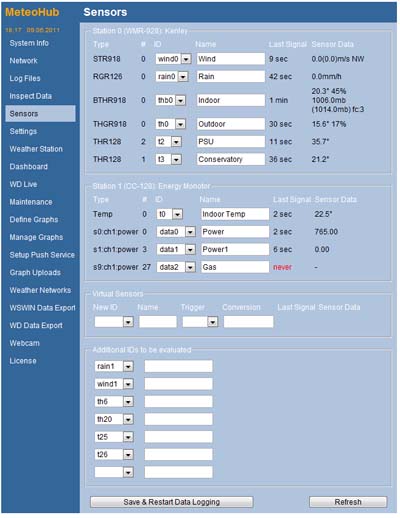Open data1 ID dropdown
Screen dimensions: 400x518
coord(176,250)
